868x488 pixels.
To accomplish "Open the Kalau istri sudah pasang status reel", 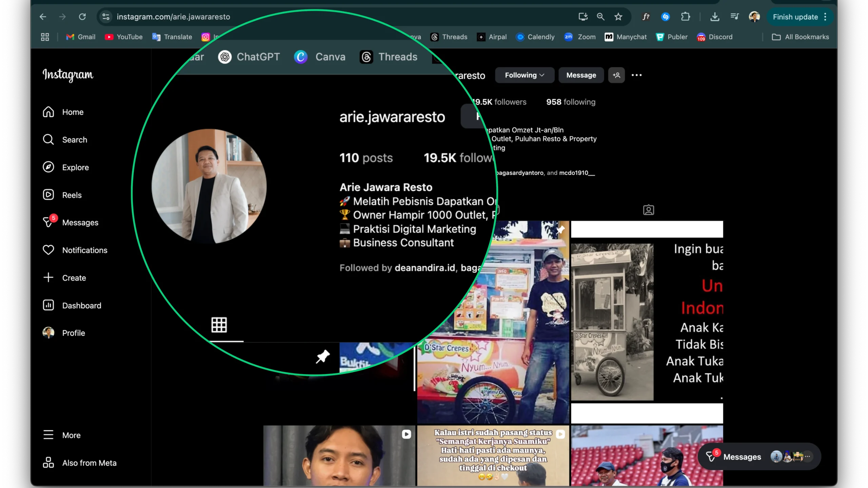I will (493, 456).
